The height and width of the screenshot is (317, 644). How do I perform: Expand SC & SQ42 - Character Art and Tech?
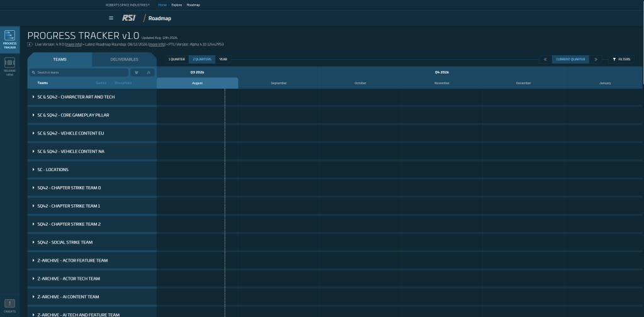click(92, 97)
